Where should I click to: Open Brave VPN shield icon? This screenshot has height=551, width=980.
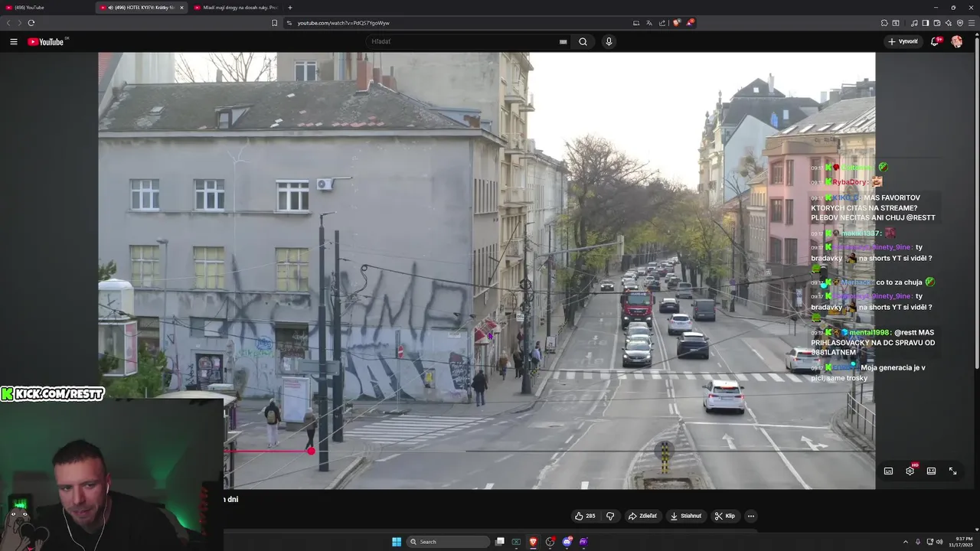(x=960, y=23)
